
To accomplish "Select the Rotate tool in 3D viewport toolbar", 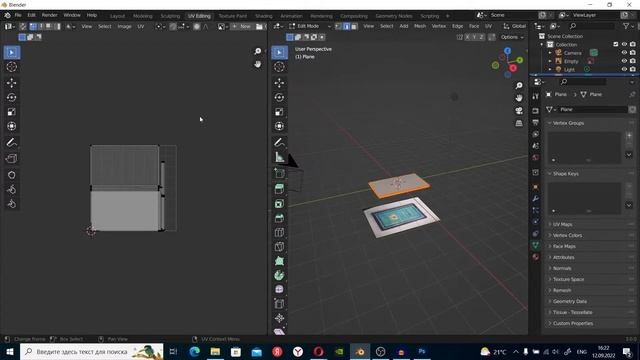I will tap(279, 97).
